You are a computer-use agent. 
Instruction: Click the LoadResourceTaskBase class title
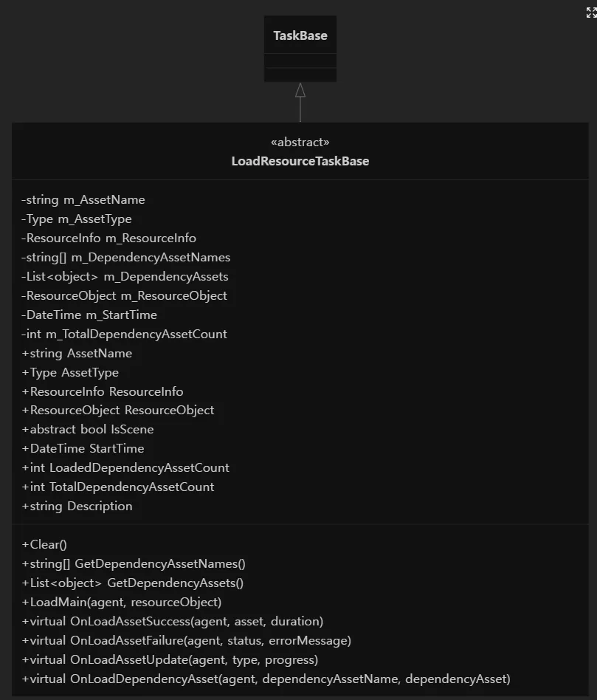[x=300, y=161]
